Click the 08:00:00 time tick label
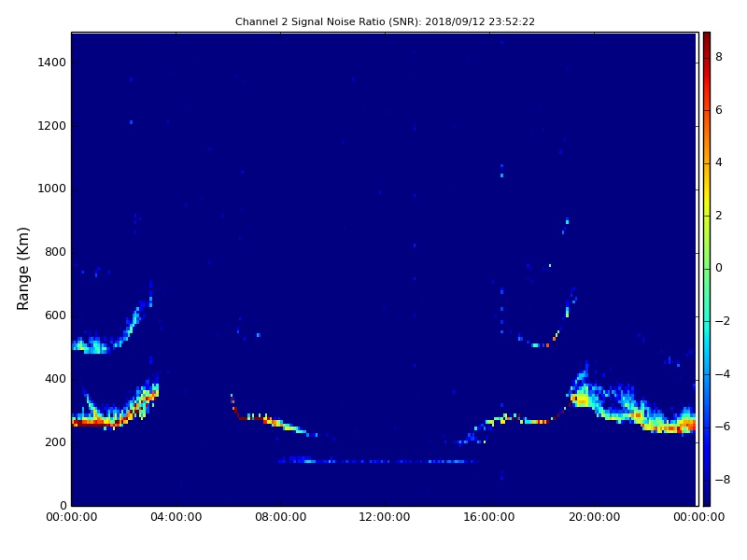Image resolution: width=747 pixels, height=560 pixels. pyautogui.click(x=281, y=517)
